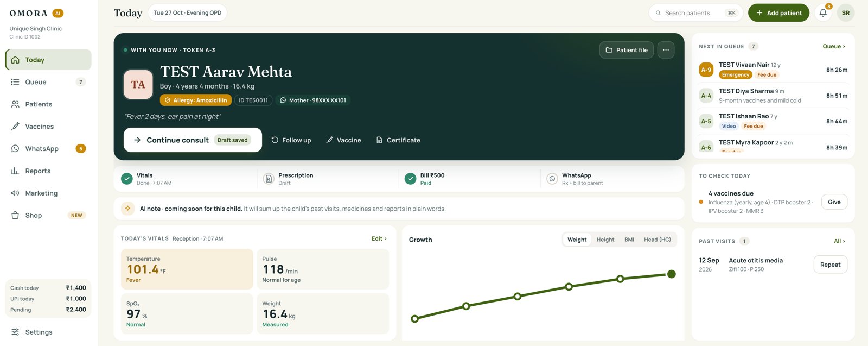This screenshot has height=346, width=868.
Task: Open Shop in the sidebar
Action: tap(48, 216)
